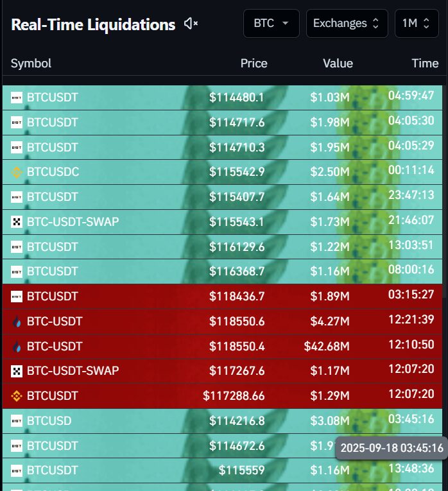
Task: Click the HTX flame icon on the $4.27M row
Action: (x=17, y=322)
